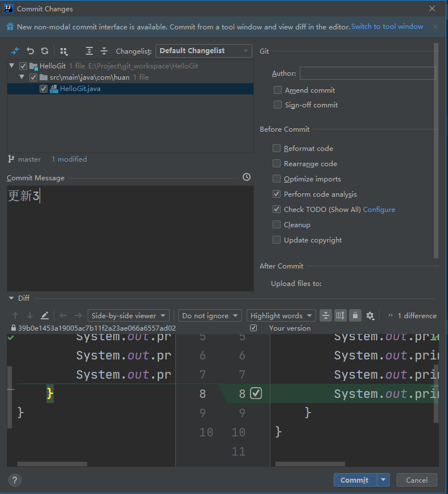Open commit message history clock icon
This screenshot has width=448, height=494.
click(x=246, y=177)
